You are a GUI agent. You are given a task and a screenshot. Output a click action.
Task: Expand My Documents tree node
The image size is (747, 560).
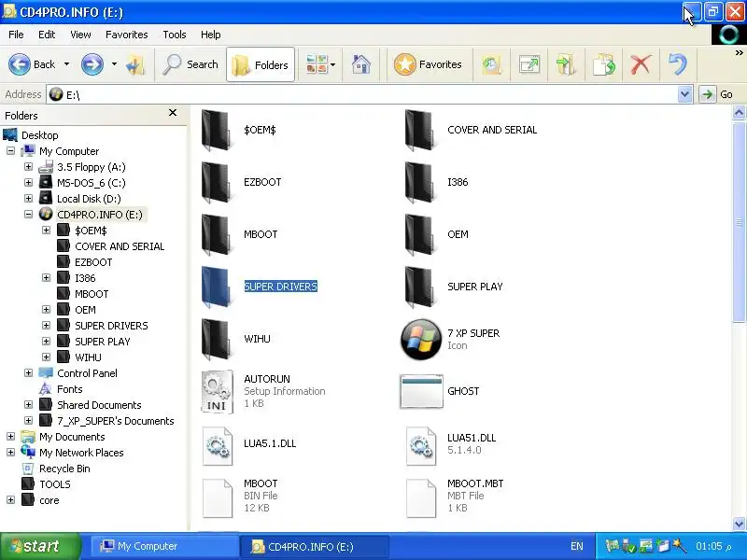click(x=10, y=436)
